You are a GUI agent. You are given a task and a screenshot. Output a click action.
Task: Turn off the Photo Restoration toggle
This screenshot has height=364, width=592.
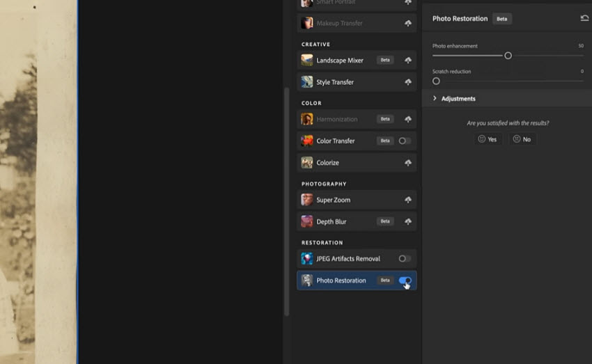(x=405, y=280)
